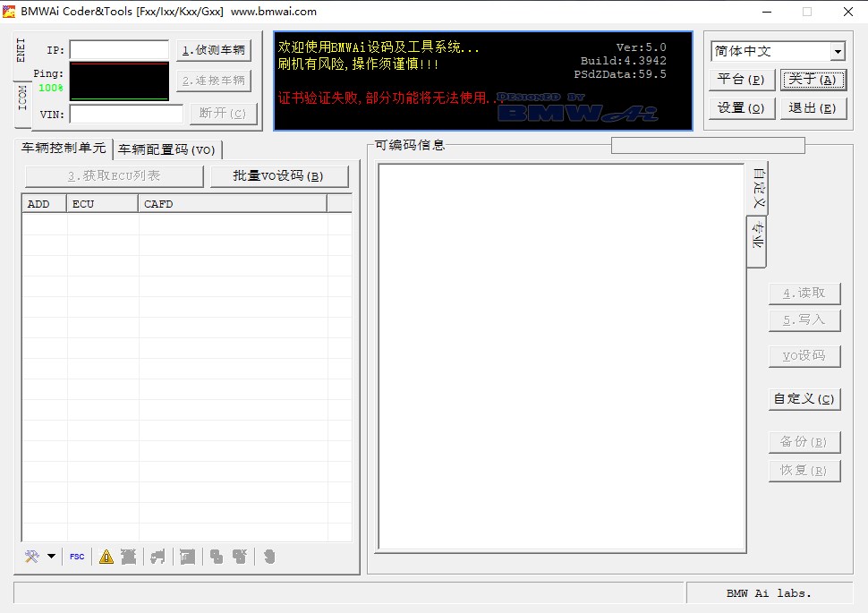
Task: Click the ECU column header
Action: point(102,204)
